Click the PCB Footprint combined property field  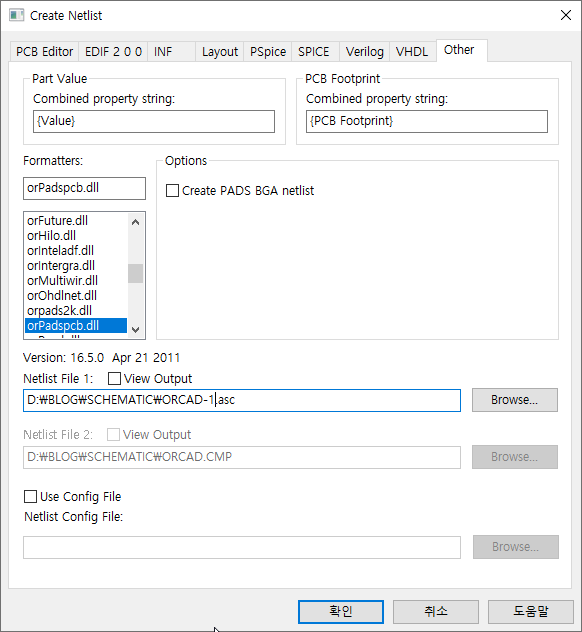427,121
